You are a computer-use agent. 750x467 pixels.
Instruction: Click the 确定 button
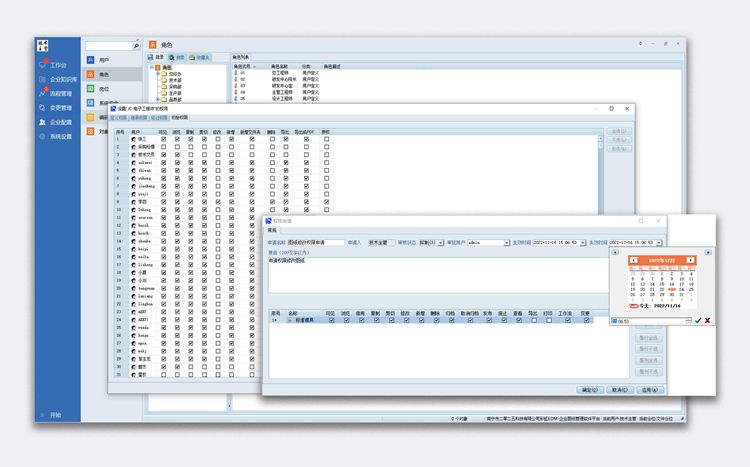click(589, 389)
